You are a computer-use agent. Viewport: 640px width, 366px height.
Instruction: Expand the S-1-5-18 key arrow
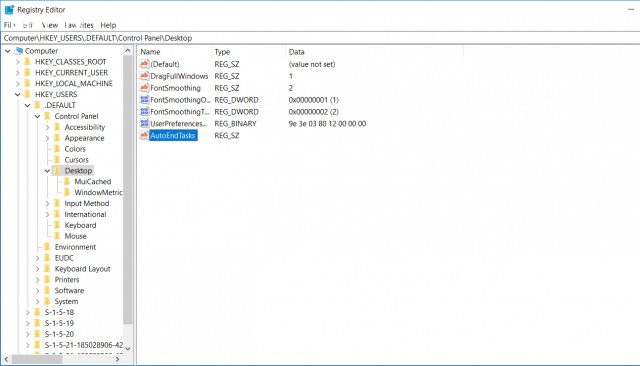(27, 313)
